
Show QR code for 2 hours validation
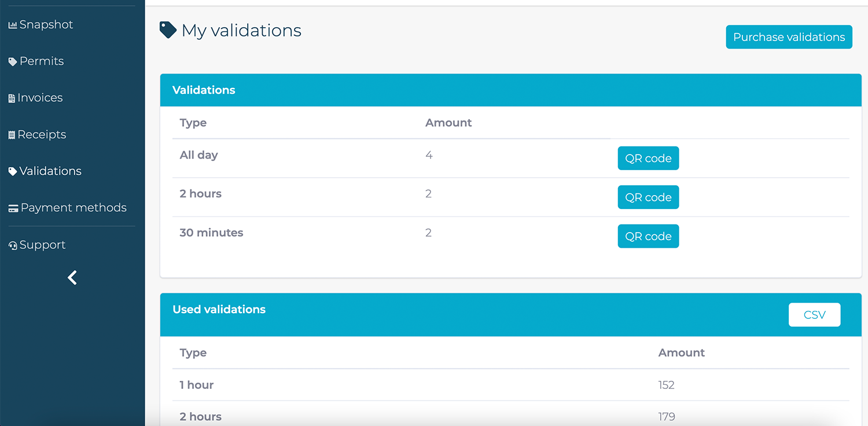pos(648,197)
